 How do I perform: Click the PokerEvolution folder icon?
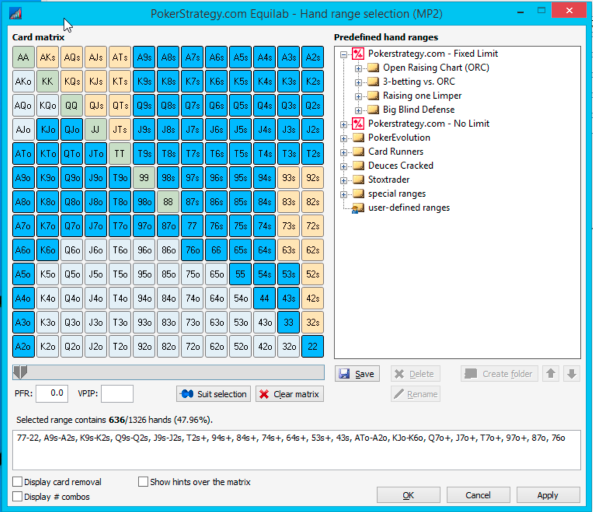pos(358,138)
